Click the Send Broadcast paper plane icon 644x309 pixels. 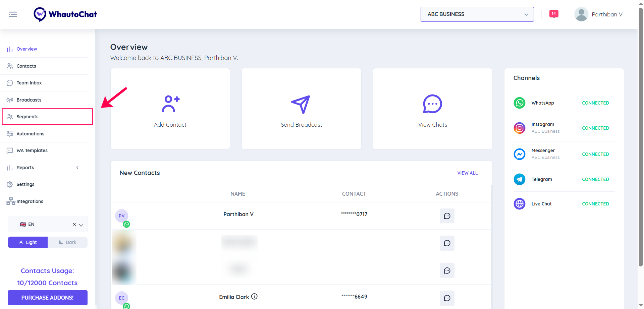click(x=301, y=104)
